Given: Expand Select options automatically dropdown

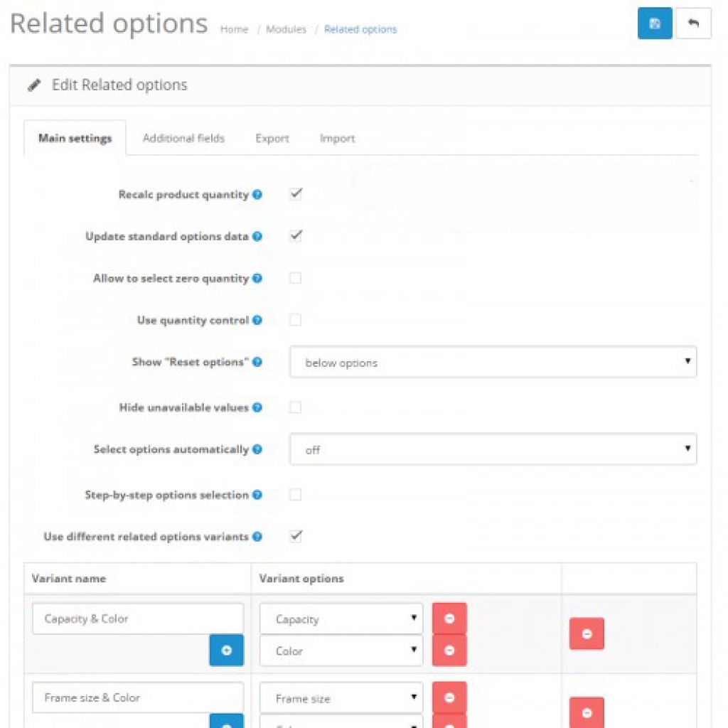Looking at the screenshot, I should click(x=493, y=450).
